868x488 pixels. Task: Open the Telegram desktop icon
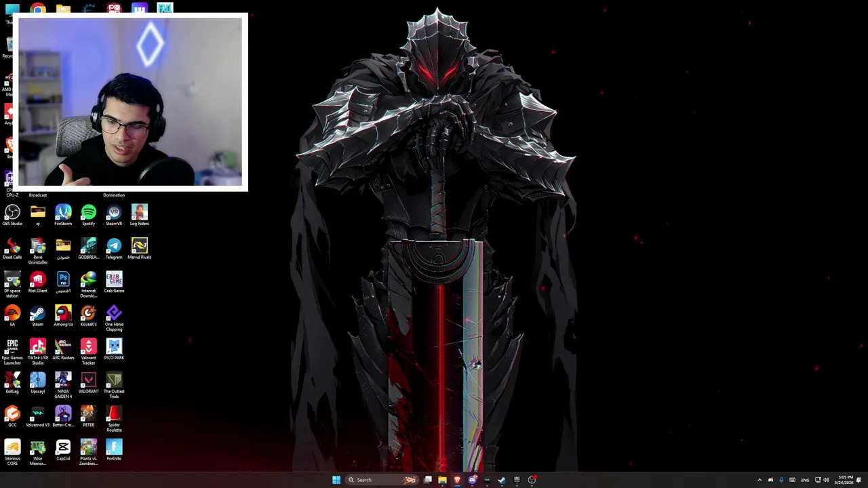coord(114,247)
